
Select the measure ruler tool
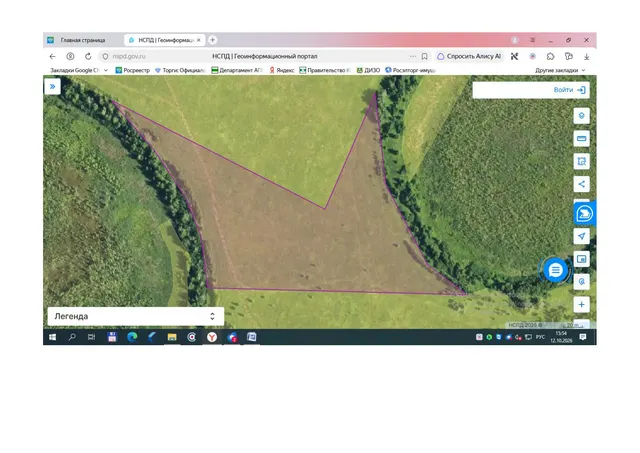[x=581, y=139]
